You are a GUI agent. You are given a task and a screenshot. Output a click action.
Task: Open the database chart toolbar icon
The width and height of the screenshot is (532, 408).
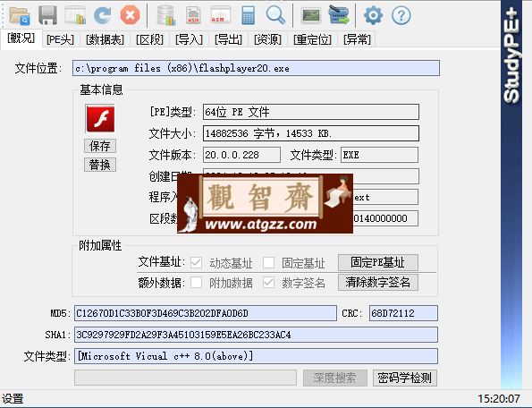click(166, 15)
